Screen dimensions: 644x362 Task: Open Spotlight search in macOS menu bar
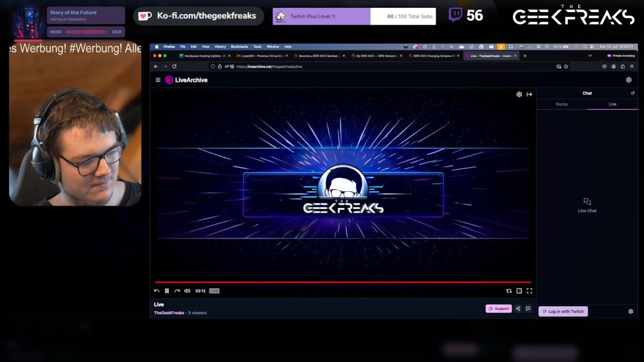(x=585, y=47)
